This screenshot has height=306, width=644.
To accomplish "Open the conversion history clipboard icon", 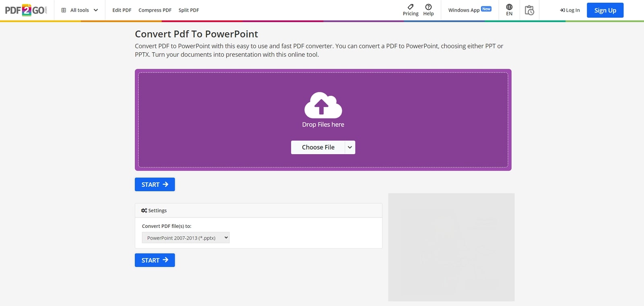I will pos(529,10).
